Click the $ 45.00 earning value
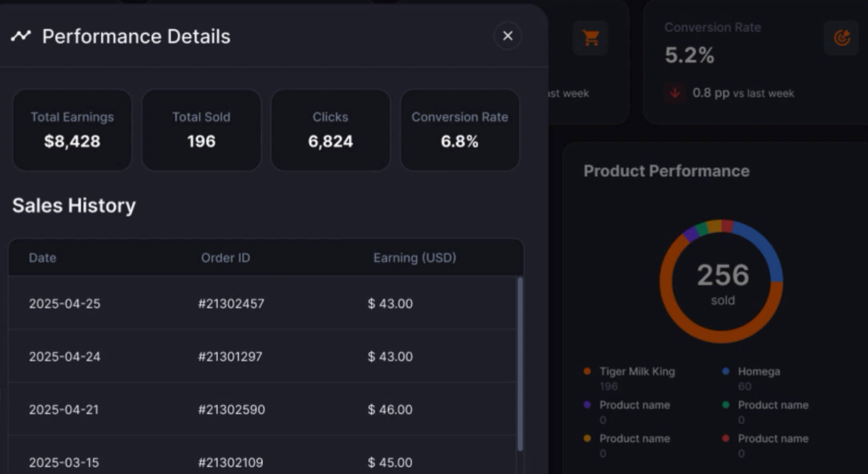Viewport: 868px width, 474px height. click(x=390, y=462)
